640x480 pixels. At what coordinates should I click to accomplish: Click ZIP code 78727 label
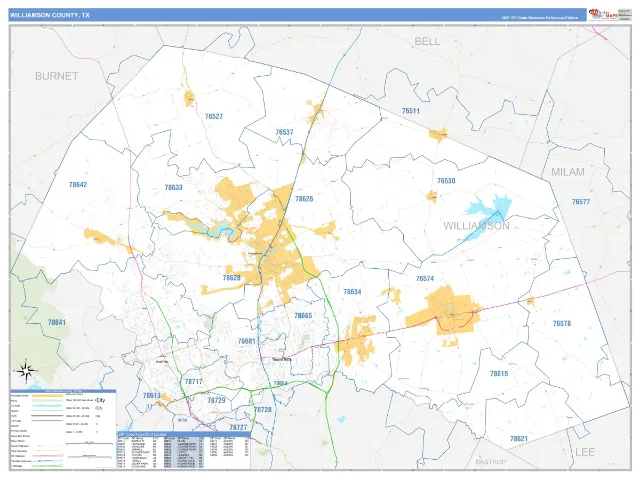point(238,427)
